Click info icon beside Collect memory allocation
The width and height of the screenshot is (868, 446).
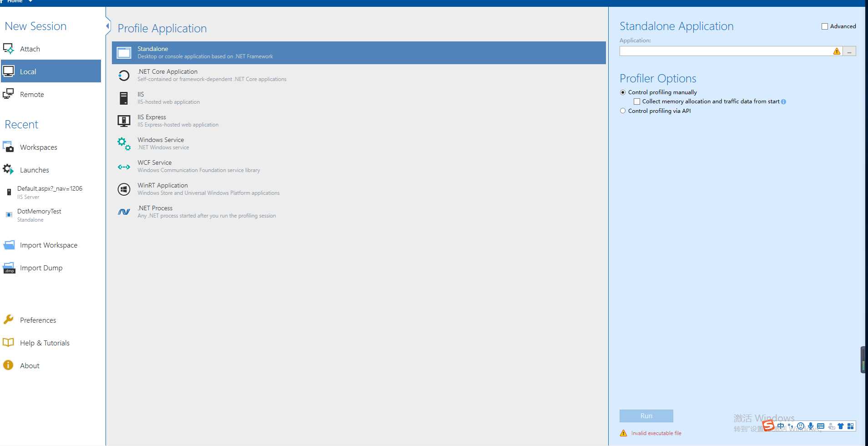tap(783, 102)
